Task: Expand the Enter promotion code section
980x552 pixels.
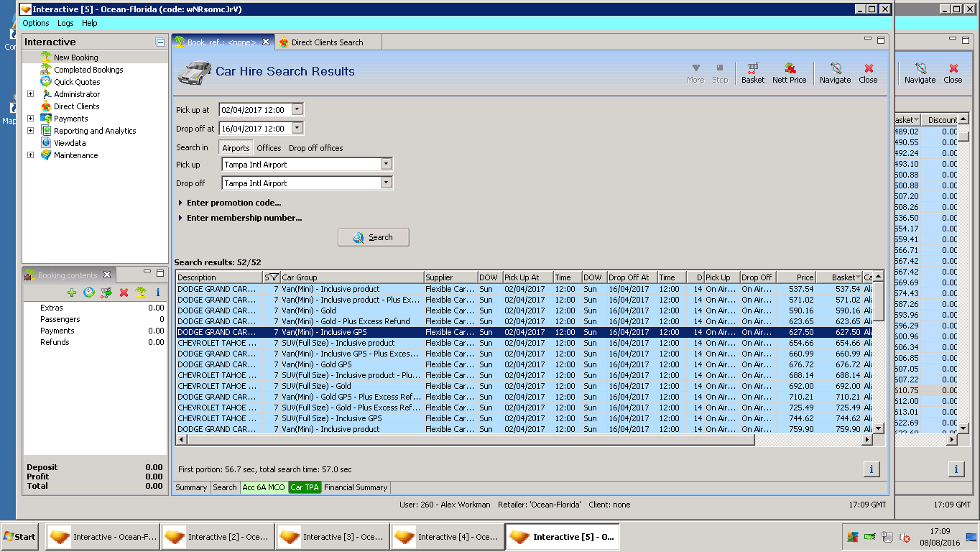Action: 234,203
